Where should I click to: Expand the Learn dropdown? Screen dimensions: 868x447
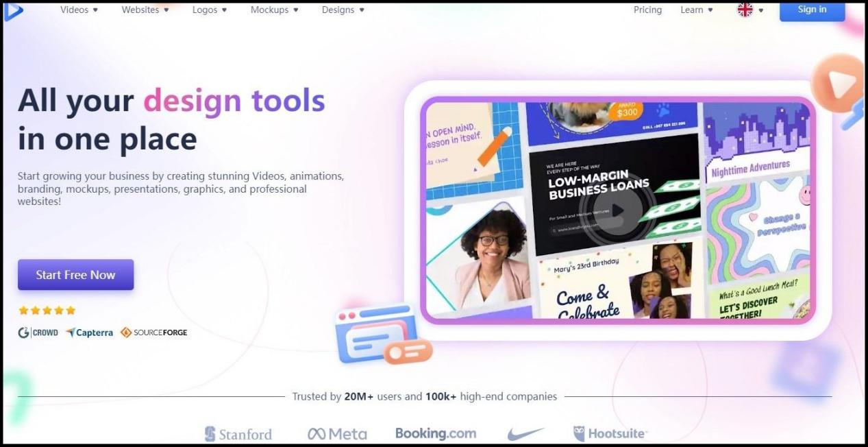tap(697, 10)
